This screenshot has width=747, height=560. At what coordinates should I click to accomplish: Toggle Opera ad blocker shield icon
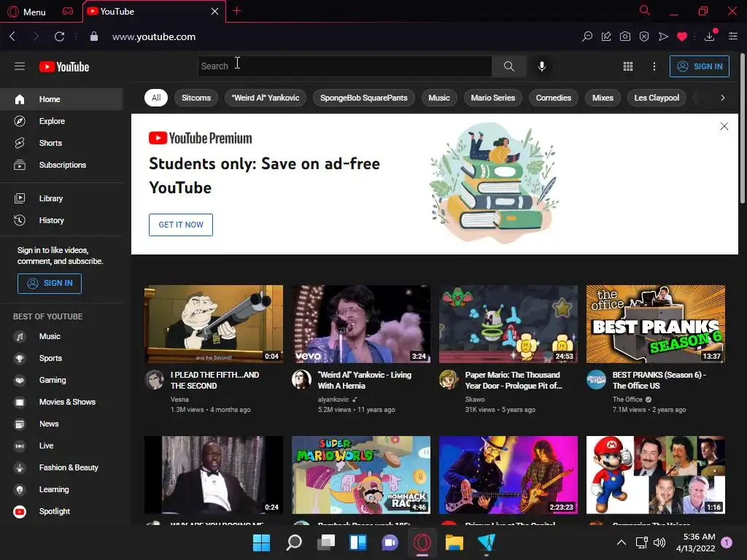point(644,36)
